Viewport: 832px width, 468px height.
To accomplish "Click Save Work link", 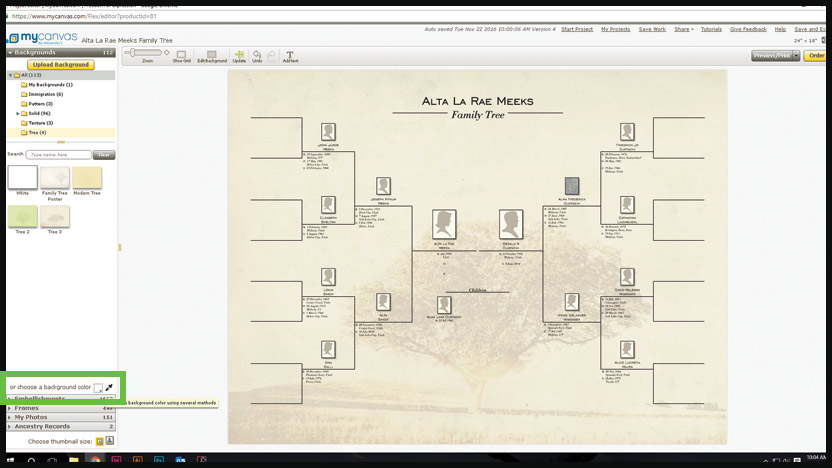I will (652, 29).
